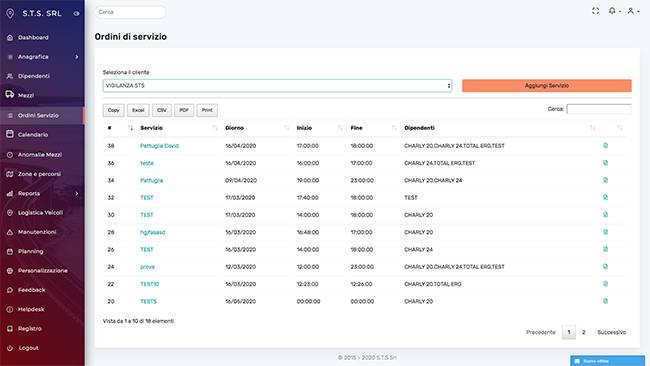Sort by the Inizio column
The height and width of the screenshot is (366, 650).
(x=320, y=128)
